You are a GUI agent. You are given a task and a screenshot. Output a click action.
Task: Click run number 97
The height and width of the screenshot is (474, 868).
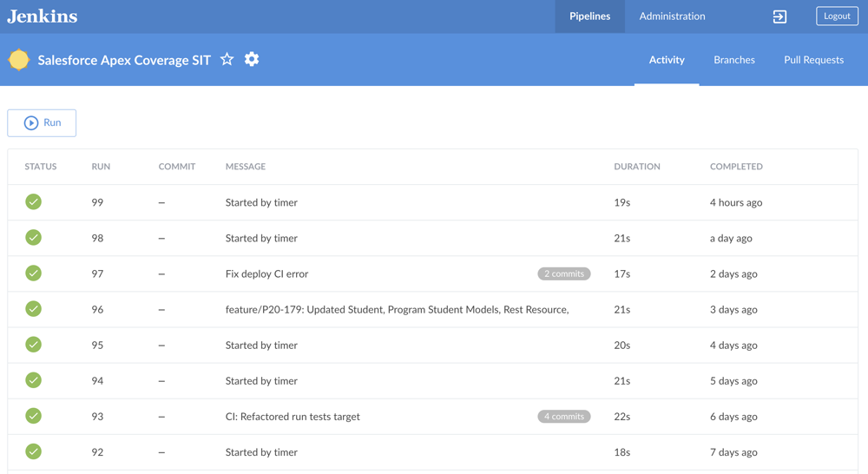tap(97, 273)
